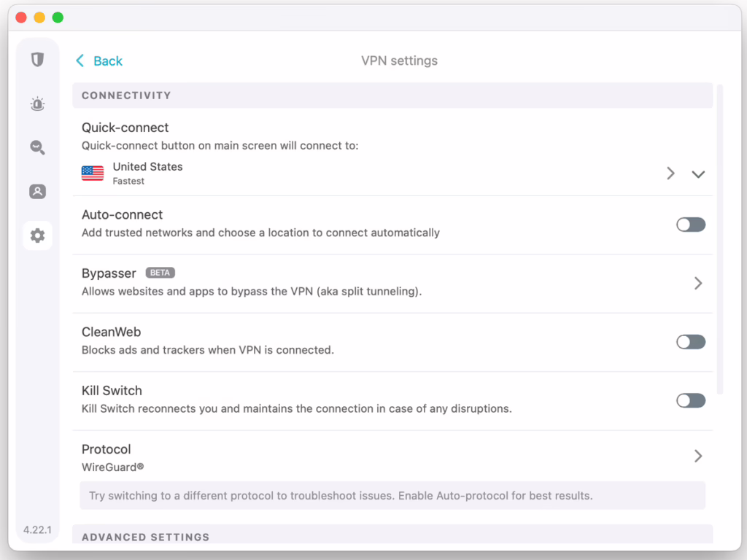747x560 pixels.
Task: Open Bypasser settings chevron
Action: (698, 284)
